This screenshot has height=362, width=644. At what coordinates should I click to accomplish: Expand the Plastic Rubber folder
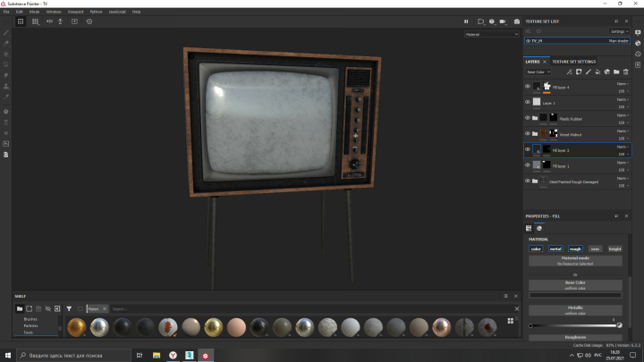click(x=535, y=118)
